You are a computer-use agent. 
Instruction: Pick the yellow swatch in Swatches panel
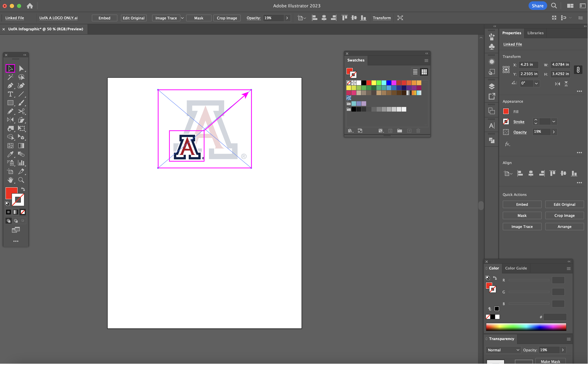[x=374, y=83]
